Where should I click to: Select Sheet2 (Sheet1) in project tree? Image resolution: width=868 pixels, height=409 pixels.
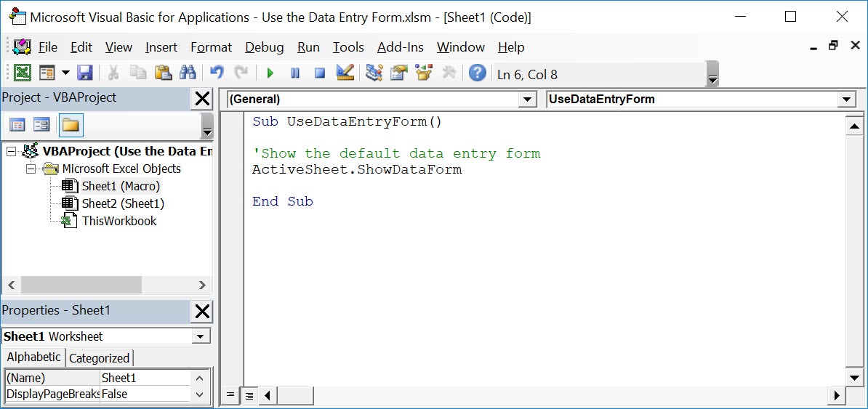click(x=123, y=203)
